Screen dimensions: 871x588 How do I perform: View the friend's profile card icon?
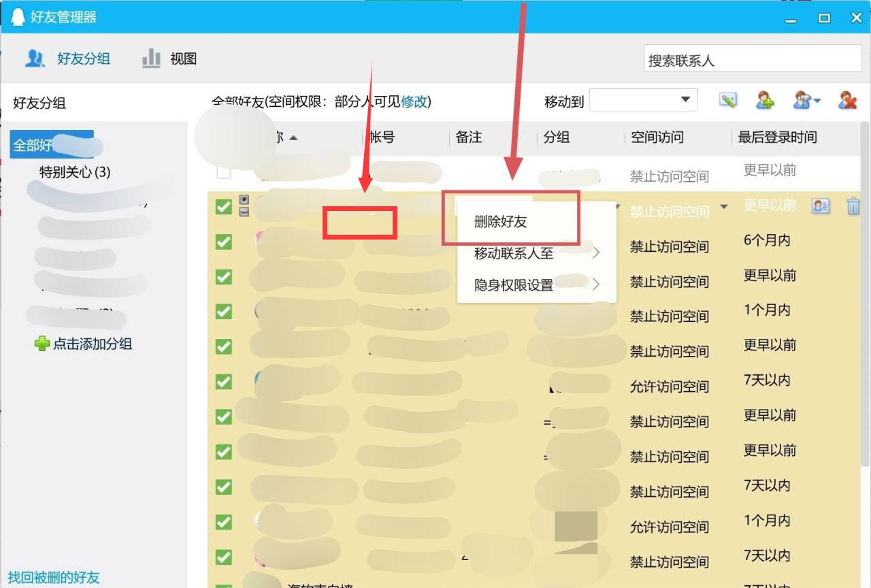[821, 206]
